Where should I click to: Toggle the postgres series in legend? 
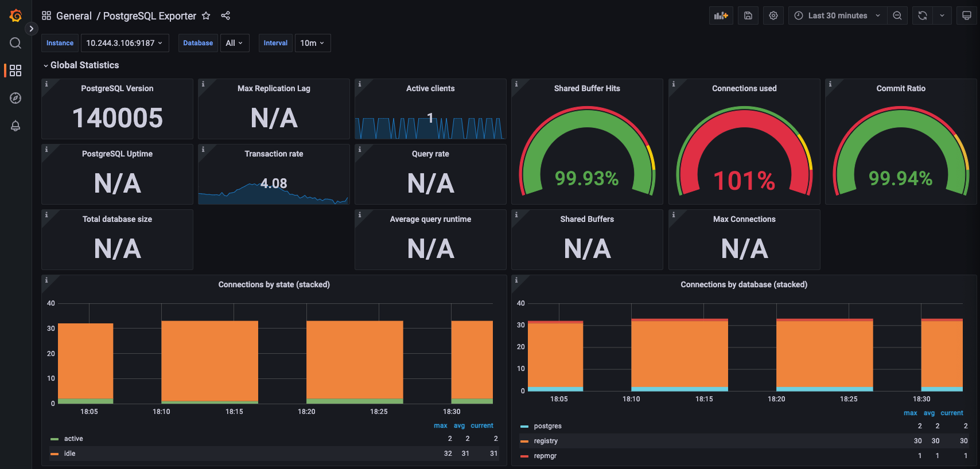pos(548,426)
